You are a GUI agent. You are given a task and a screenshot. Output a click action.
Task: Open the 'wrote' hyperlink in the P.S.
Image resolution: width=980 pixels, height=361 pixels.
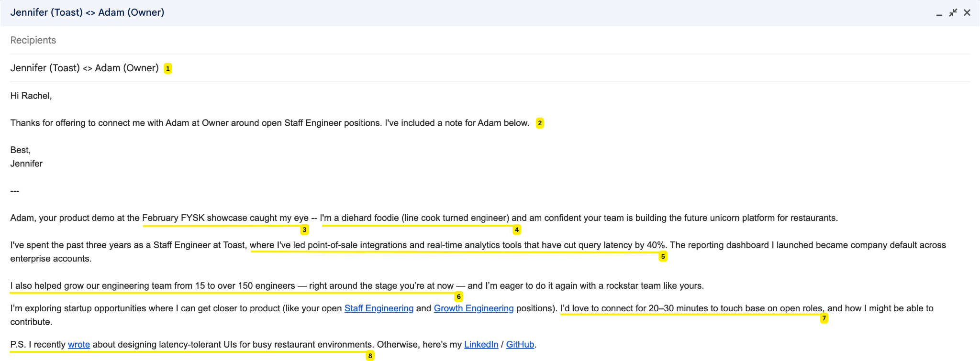(79, 345)
